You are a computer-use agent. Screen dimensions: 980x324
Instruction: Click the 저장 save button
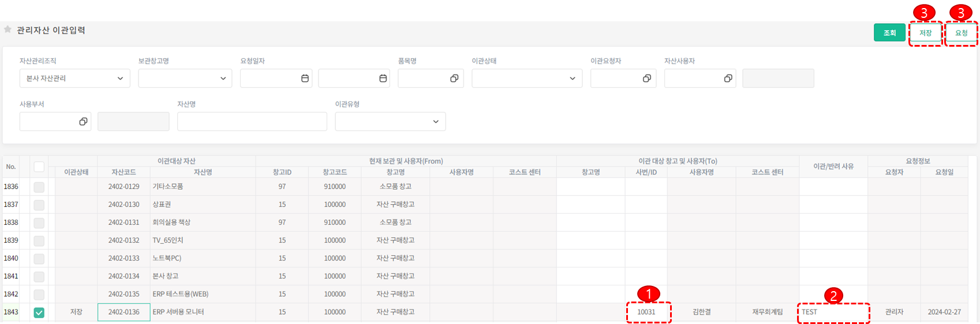(925, 33)
